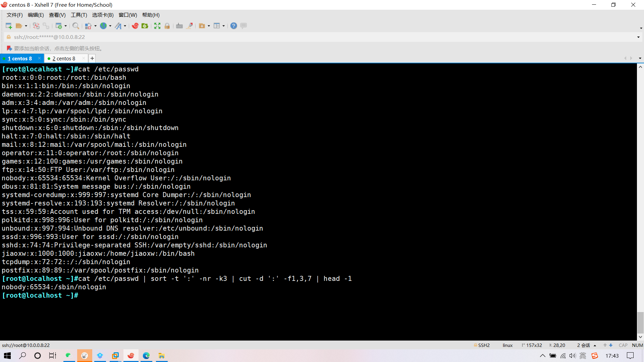
Task: Toggle the screen lock padlock
Action: 167,26
